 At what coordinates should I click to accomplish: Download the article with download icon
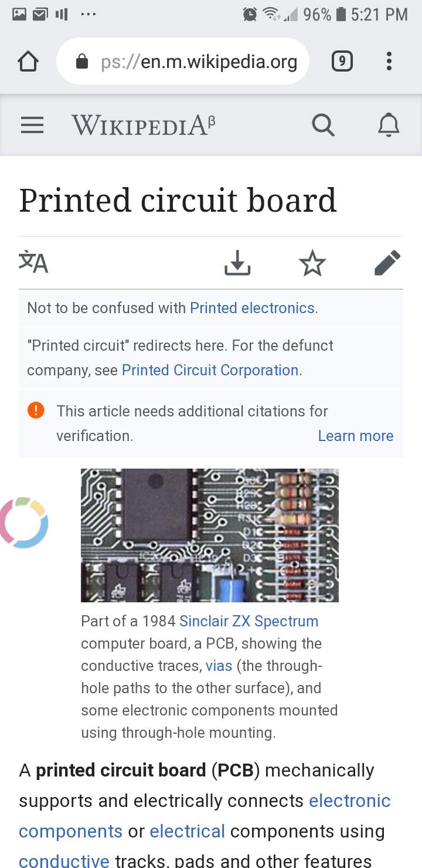(x=237, y=263)
